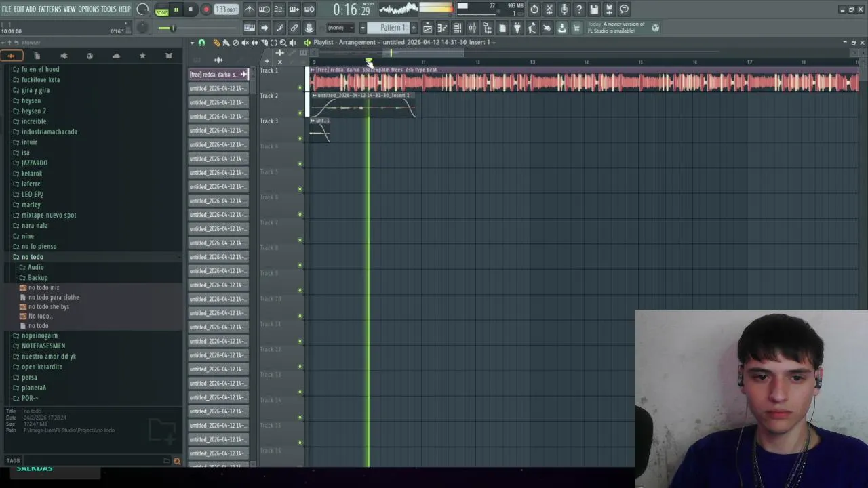Open the VIEW menu

point(69,9)
